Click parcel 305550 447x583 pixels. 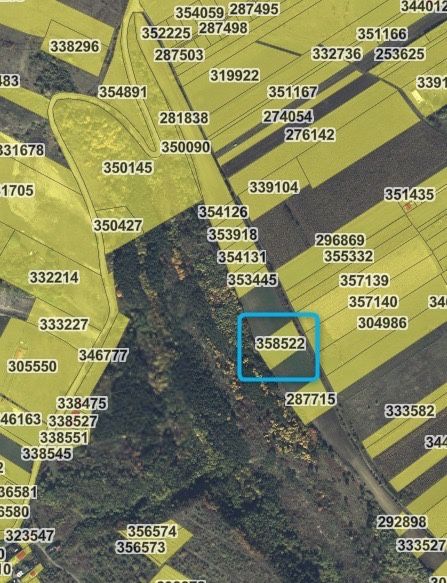[33, 366]
